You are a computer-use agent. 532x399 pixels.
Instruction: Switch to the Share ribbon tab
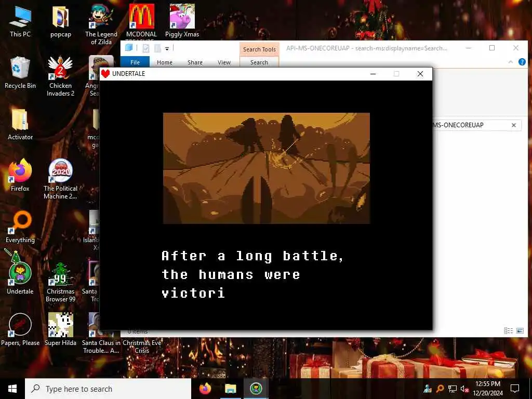(195, 62)
